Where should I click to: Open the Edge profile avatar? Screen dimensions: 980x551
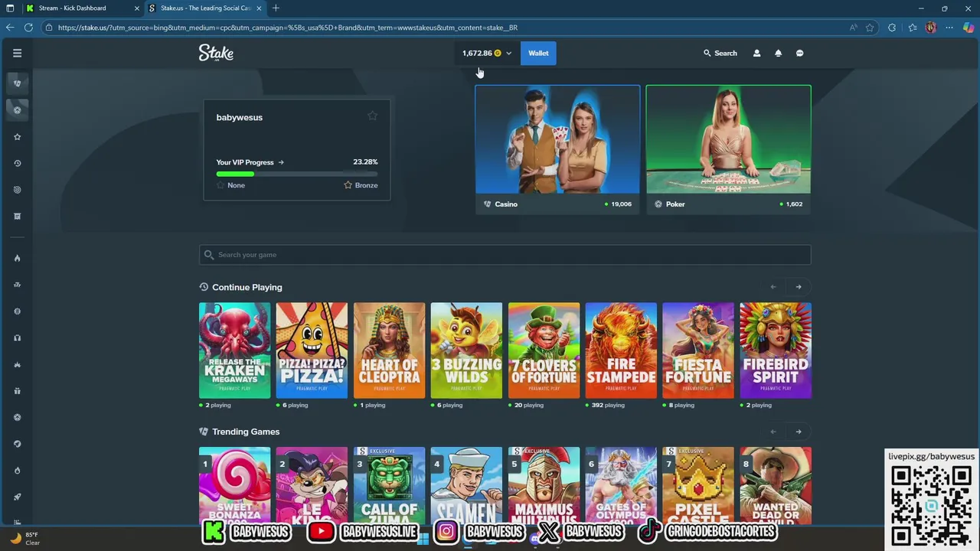(x=931, y=28)
